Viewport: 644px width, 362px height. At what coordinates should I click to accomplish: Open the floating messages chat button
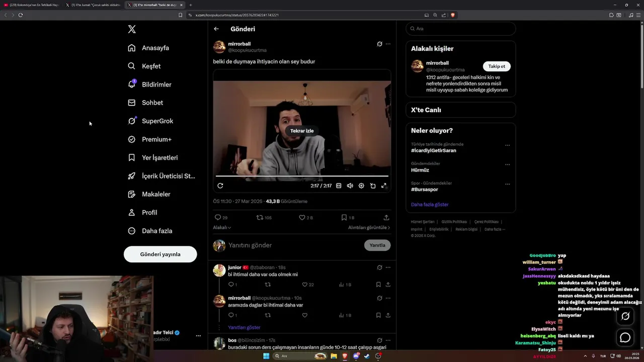click(625, 338)
